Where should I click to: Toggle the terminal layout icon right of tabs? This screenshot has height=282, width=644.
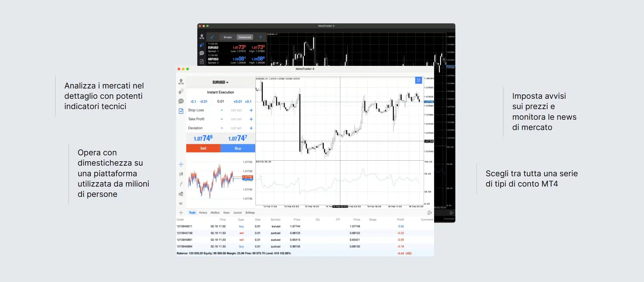[x=429, y=213]
